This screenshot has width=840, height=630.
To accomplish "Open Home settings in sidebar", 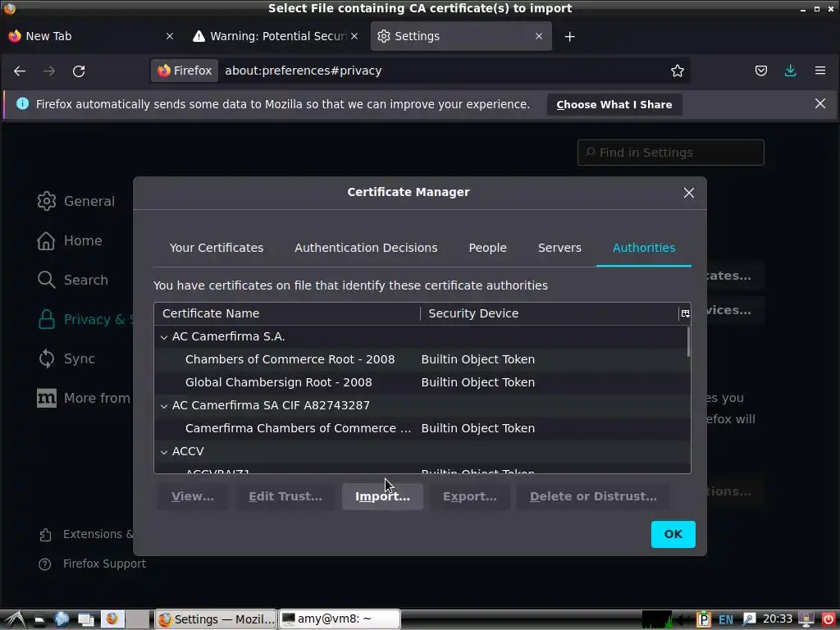I will click(70, 241).
